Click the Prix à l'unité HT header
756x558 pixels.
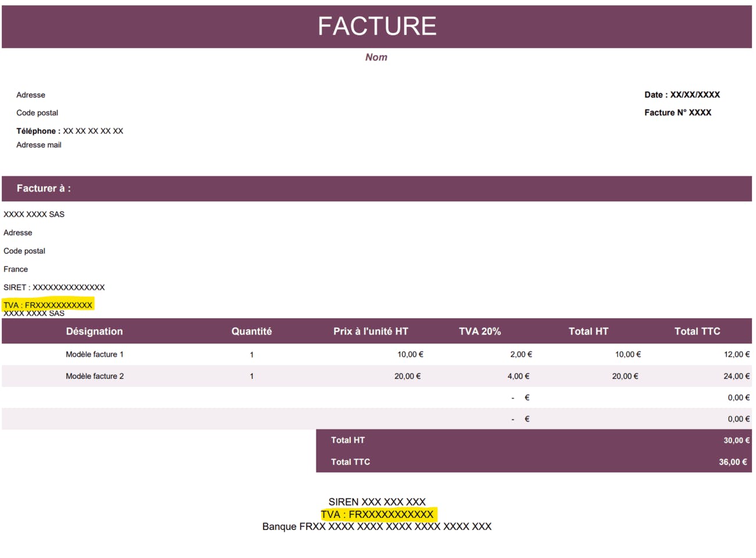(x=370, y=331)
